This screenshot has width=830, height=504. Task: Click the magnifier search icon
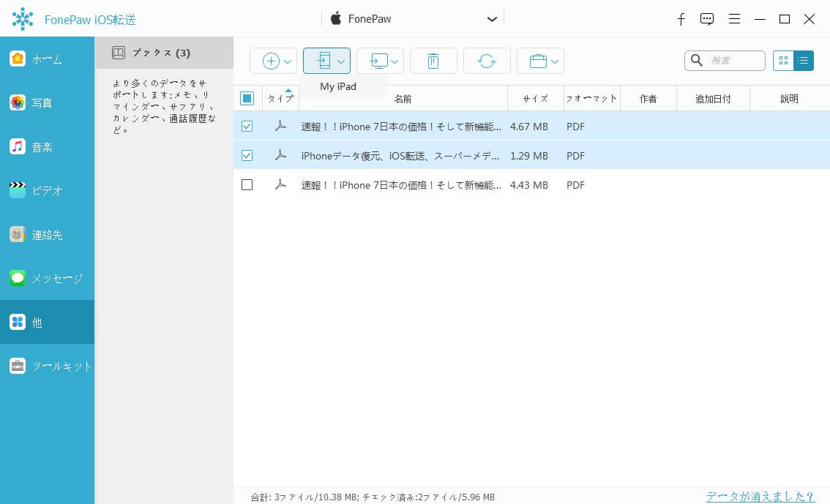point(697,60)
